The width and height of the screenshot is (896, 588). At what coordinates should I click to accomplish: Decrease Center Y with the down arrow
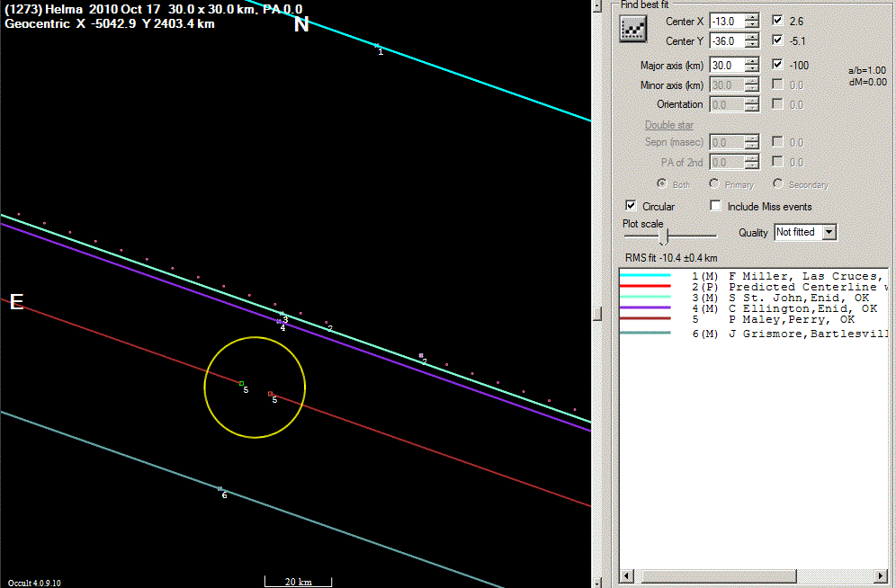click(752, 45)
